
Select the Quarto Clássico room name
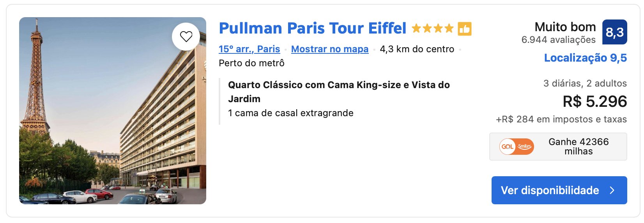339,92
